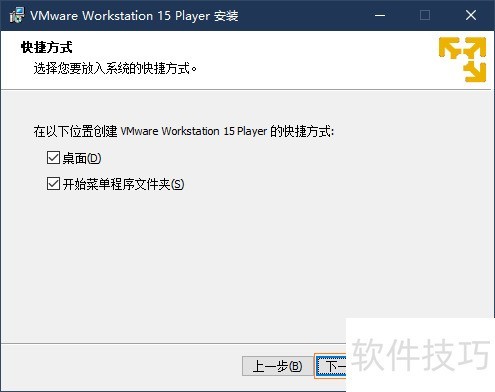Toggle the 开始菜单程序文件夹(S) checkbox
Screen dimensions: 495x392
tap(53, 184)
